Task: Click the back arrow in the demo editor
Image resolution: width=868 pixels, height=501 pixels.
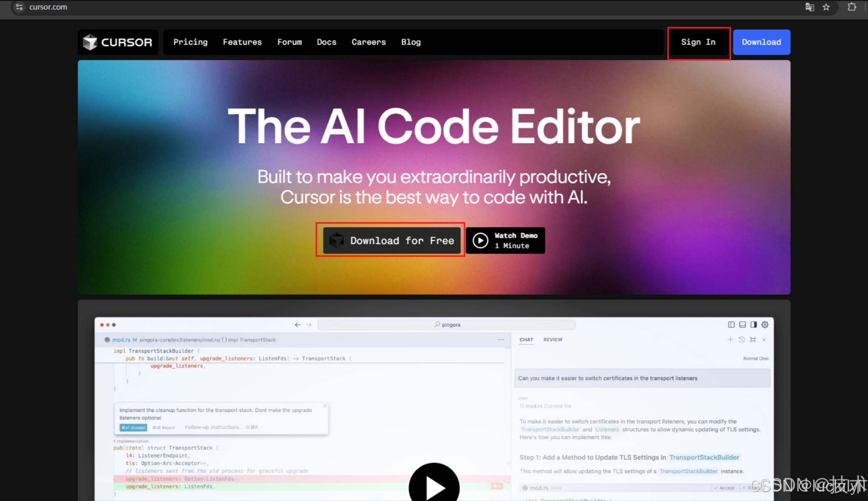Action: (297, 325)
